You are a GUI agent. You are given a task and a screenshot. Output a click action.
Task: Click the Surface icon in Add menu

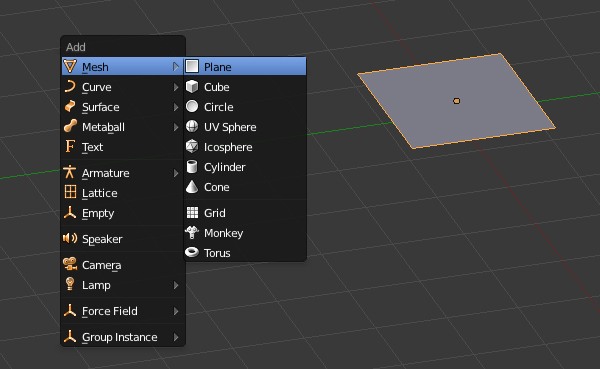70,106
